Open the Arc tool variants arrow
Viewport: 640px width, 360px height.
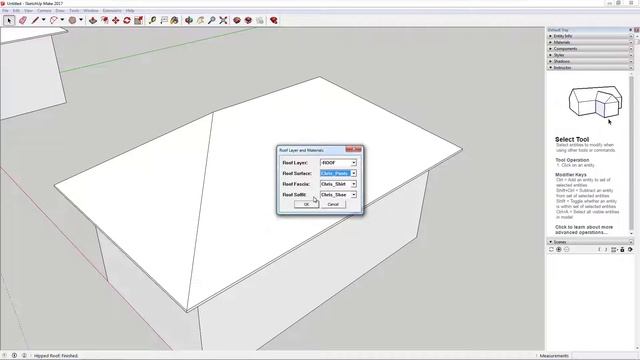pyautogui.click(x=62, y=20)
